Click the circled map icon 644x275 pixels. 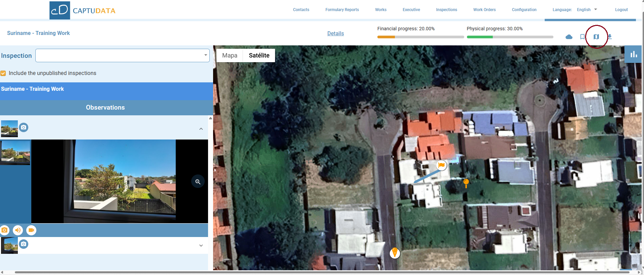pyautogui.click(x=596, y=37)
